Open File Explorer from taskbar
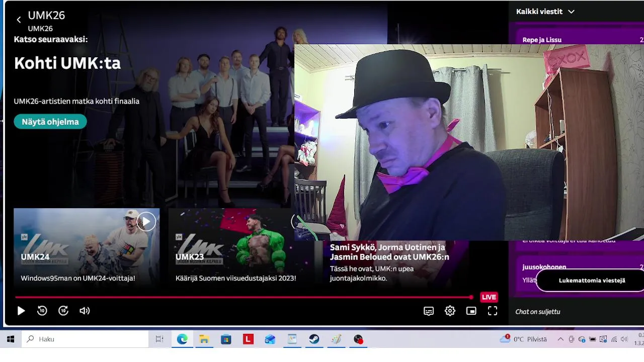Screen dimensions: 644x362 click(204, 339)
